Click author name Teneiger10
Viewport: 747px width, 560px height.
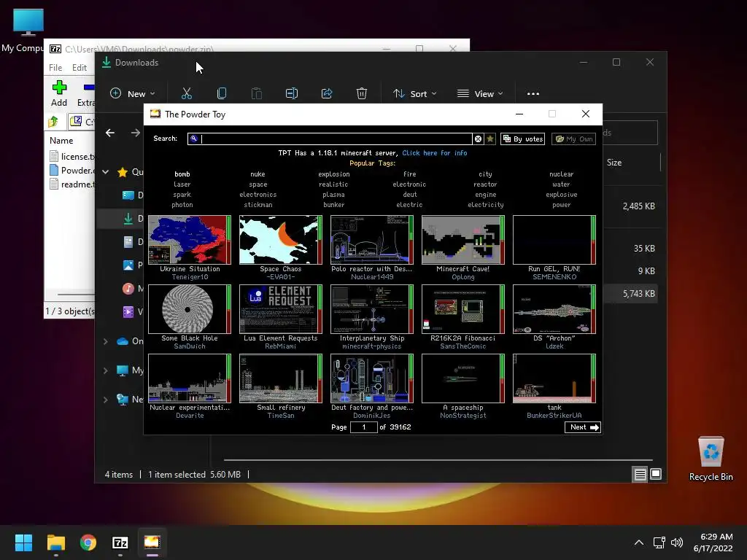190,277
